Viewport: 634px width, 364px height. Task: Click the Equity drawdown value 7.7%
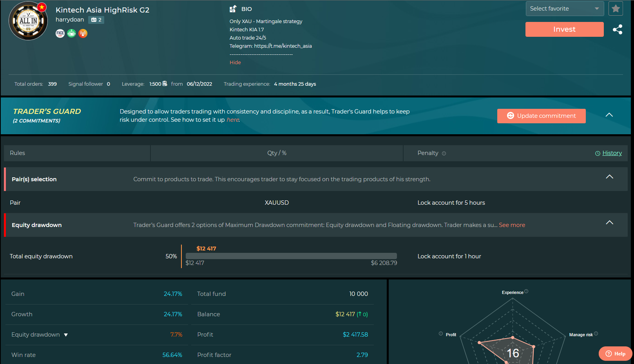[x=176, y=335]
